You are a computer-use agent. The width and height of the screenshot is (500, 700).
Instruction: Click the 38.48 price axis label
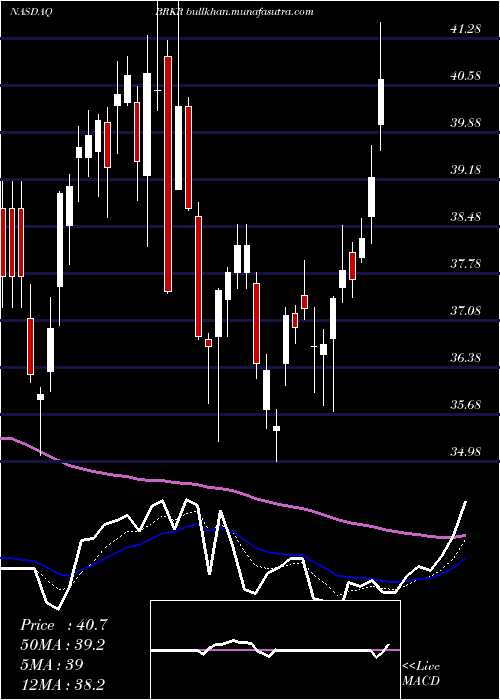pyautogui.click(x=465, y=217)
